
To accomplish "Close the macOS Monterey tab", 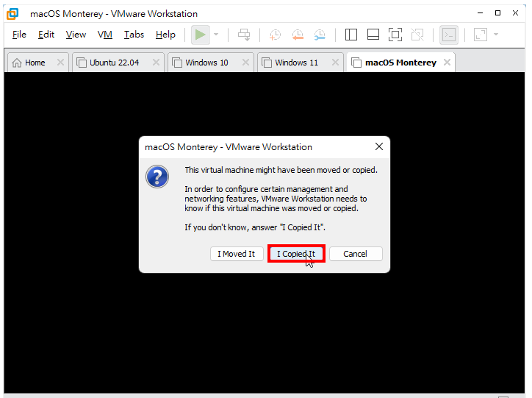I will point(447,62).
